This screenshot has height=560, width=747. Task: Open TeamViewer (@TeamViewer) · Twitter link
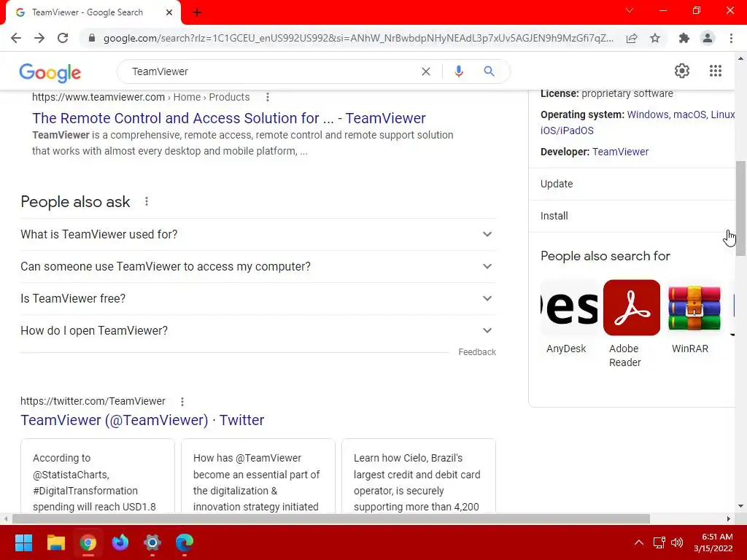(142, 420)
